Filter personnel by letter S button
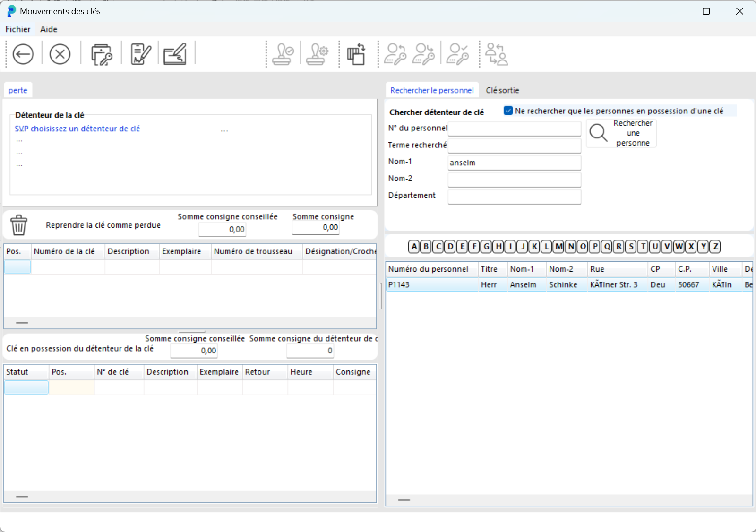This screenshot has width=756, height=532. 630,247
